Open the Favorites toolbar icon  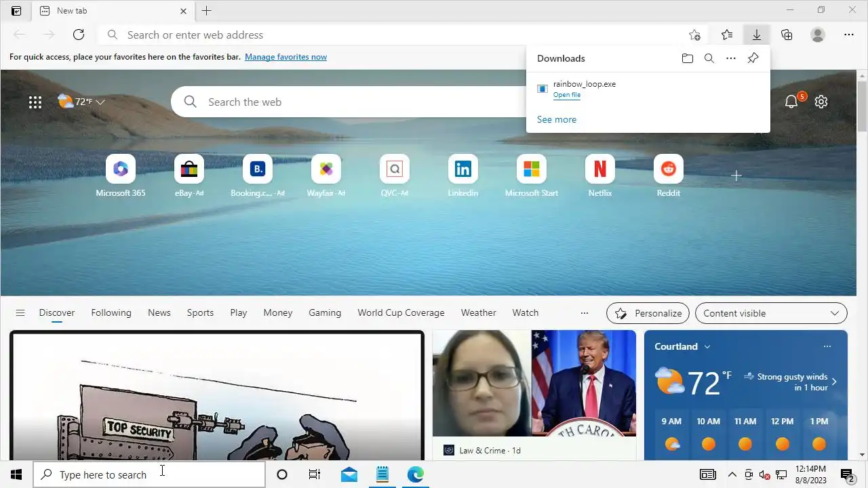pyautogui.click(x=727, y=35)
